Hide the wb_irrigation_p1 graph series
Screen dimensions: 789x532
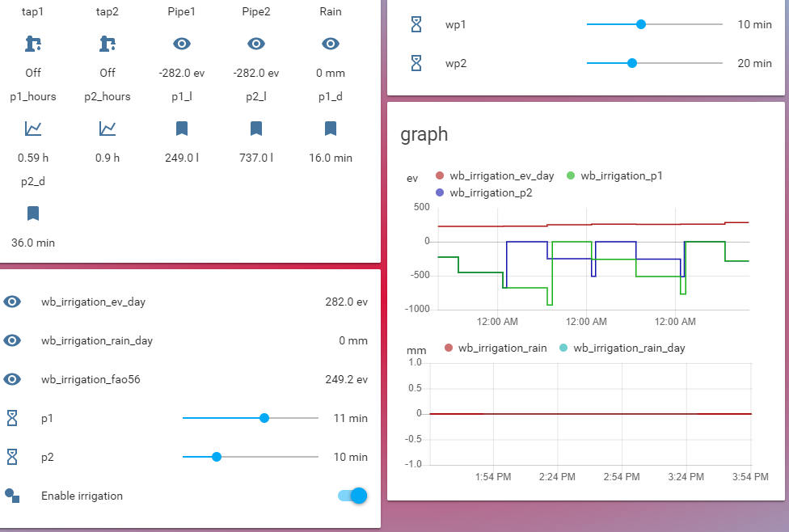pyautogui.click(x=615, y=175)
